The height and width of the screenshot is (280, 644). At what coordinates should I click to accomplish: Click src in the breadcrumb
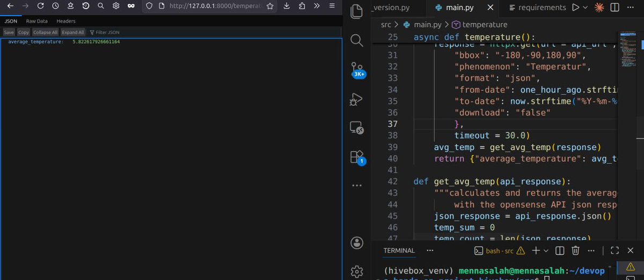tap(386, 25)
